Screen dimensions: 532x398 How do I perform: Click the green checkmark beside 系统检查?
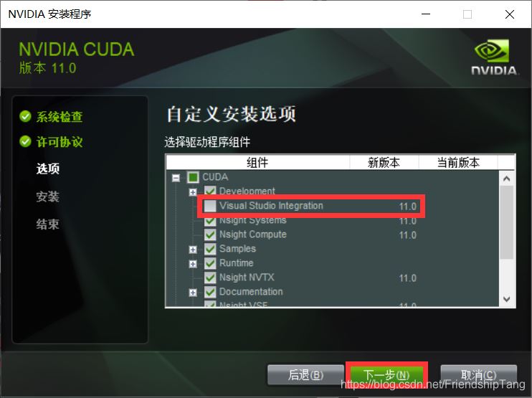pyautogui.click(x=25, y=116)
